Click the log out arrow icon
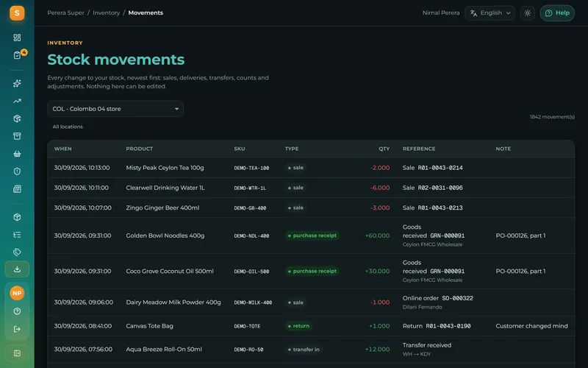588x368 pixels. (17, 329)
